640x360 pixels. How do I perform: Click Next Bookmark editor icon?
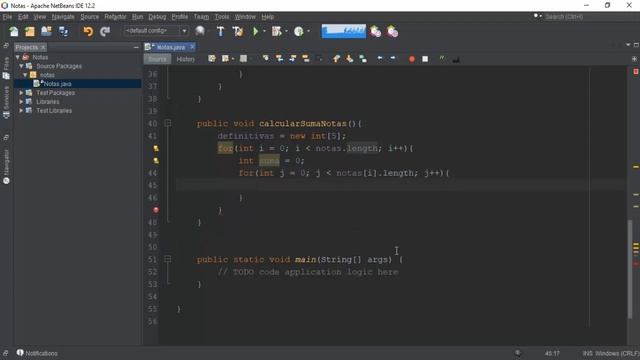[x=349, y=59]
